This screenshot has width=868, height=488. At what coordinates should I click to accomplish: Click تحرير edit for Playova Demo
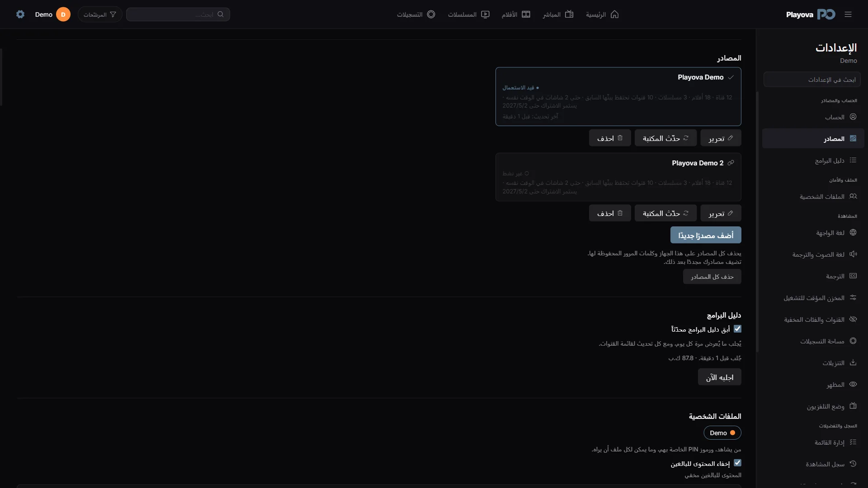(721, 138)
